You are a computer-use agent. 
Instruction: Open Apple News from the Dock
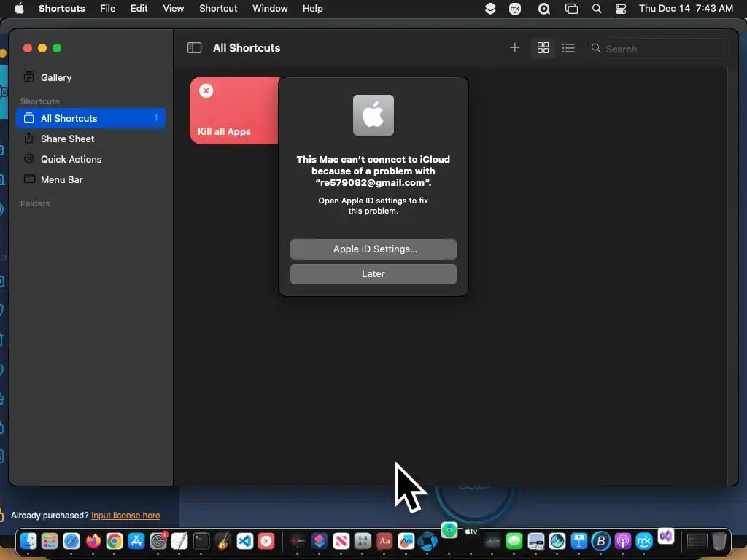[x=341, y=541]
